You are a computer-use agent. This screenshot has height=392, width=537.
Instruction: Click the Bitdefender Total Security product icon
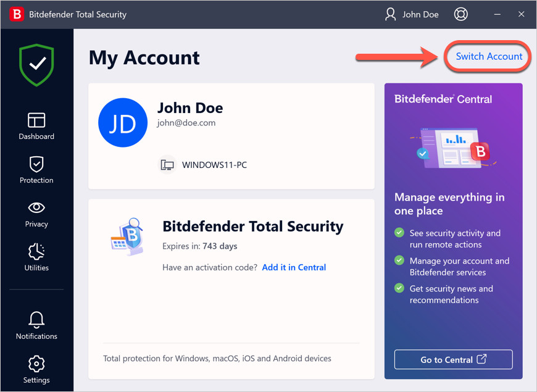pyautogui.click(x=128, y=236)
